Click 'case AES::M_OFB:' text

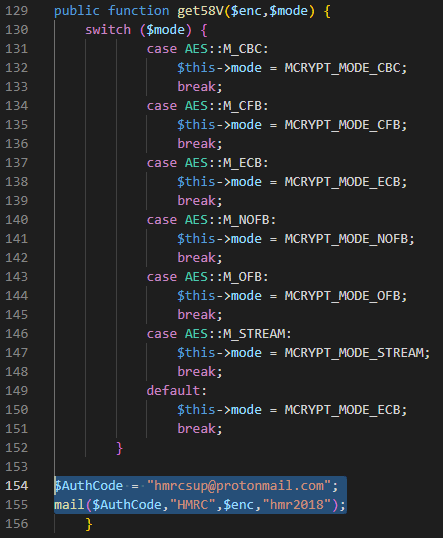click(x=208, y=277)
